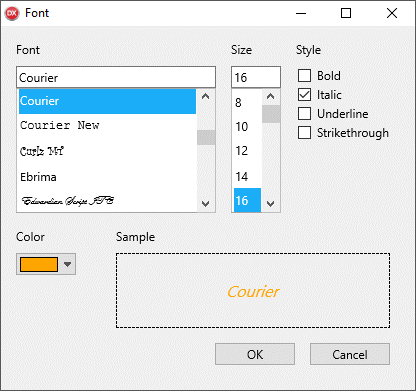Select the Curlz MT font
416x391 pixels.
coord(107,151)
